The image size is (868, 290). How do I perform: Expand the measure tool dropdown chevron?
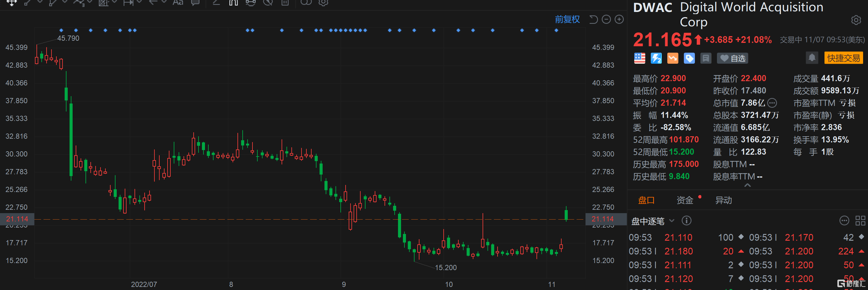139,2
